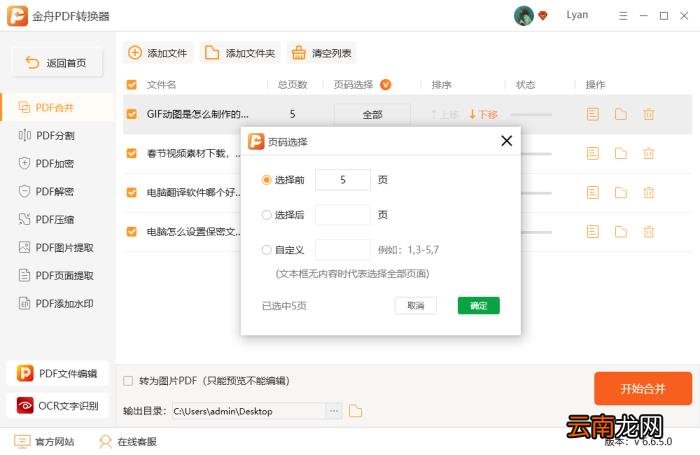The height and width of the screenshot is (455, 700).
Task: Select PDF页面提取 in the sidebar
Action: click(x=58, y=276)
